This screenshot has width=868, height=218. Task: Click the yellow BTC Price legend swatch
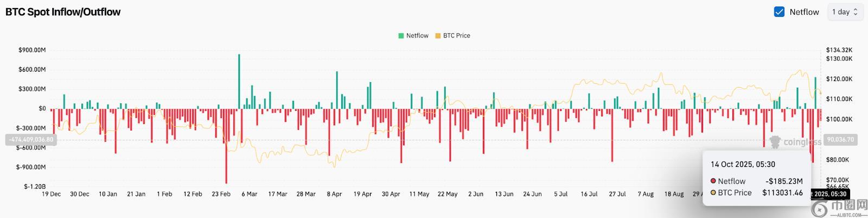point(438,36)
